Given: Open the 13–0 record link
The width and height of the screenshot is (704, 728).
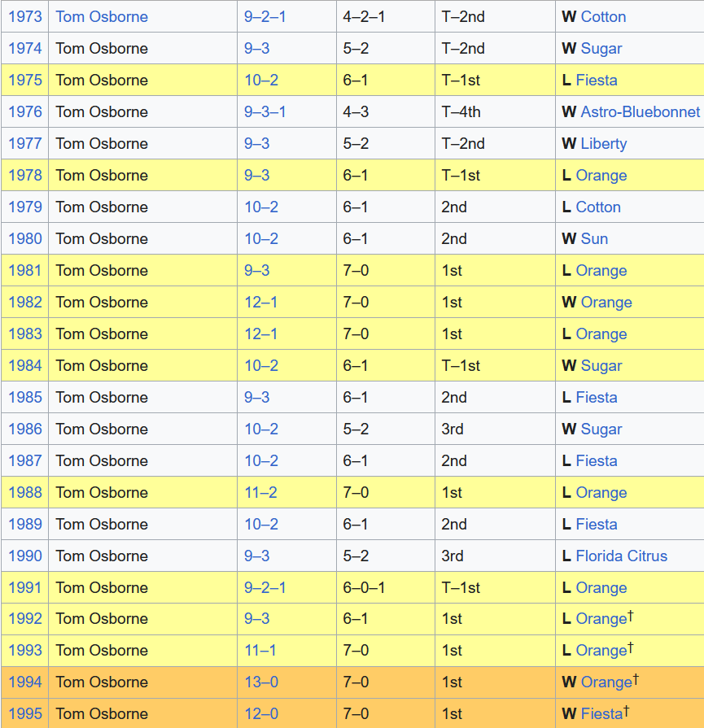Looking at the screenshot, I should (261, 682).
